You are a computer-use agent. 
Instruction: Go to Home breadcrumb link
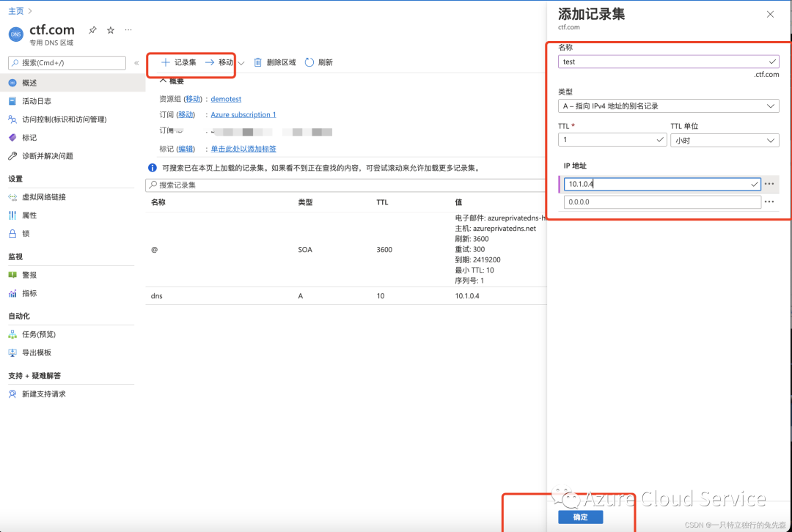(15, 10)
